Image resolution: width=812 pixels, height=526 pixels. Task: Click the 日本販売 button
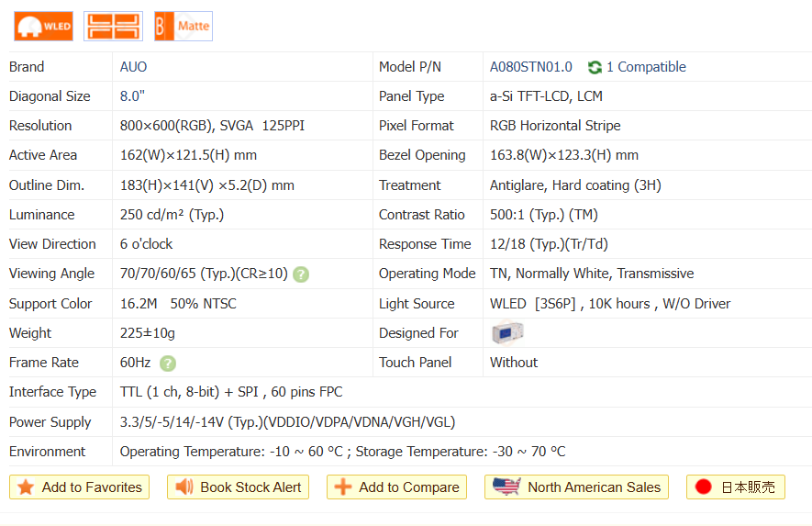tap(735, 487)
